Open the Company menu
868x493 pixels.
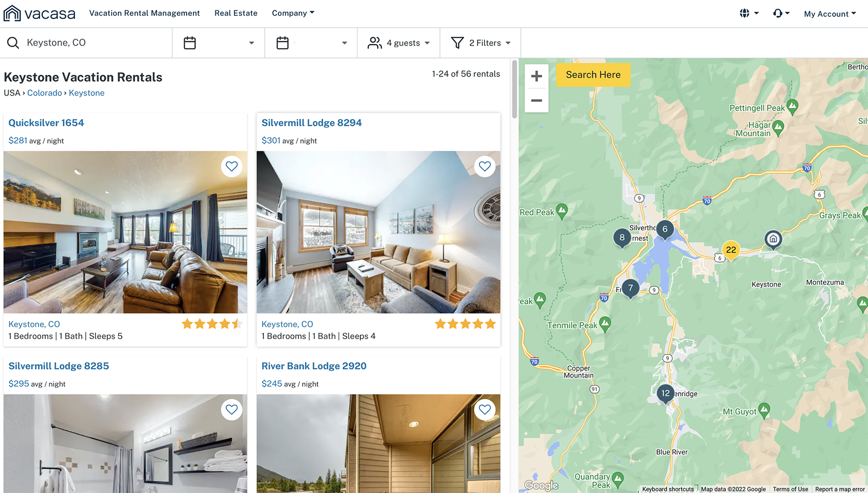(x=293, y=13)
